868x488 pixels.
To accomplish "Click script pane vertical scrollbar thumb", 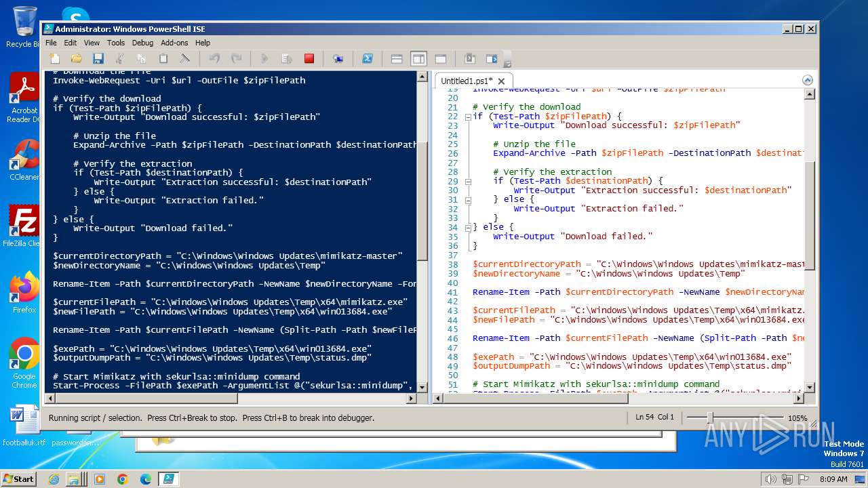I will click(x=810, y=217).
